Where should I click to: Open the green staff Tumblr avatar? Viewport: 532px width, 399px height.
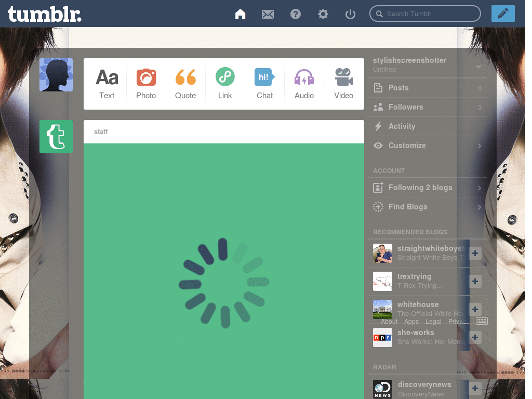click(56, 137)
